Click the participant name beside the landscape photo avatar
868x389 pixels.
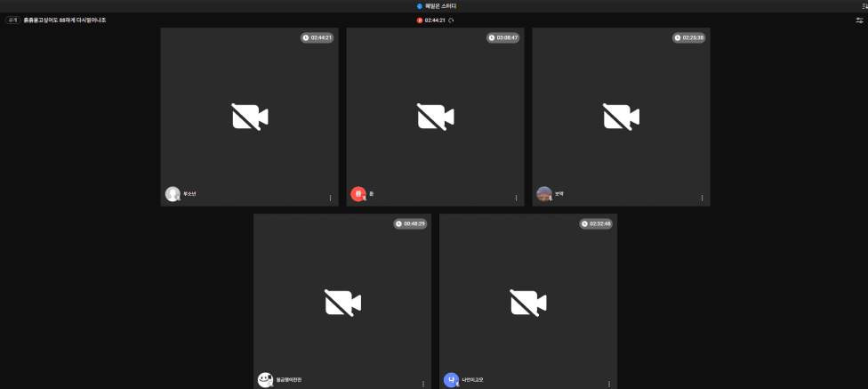pos(559,194)
